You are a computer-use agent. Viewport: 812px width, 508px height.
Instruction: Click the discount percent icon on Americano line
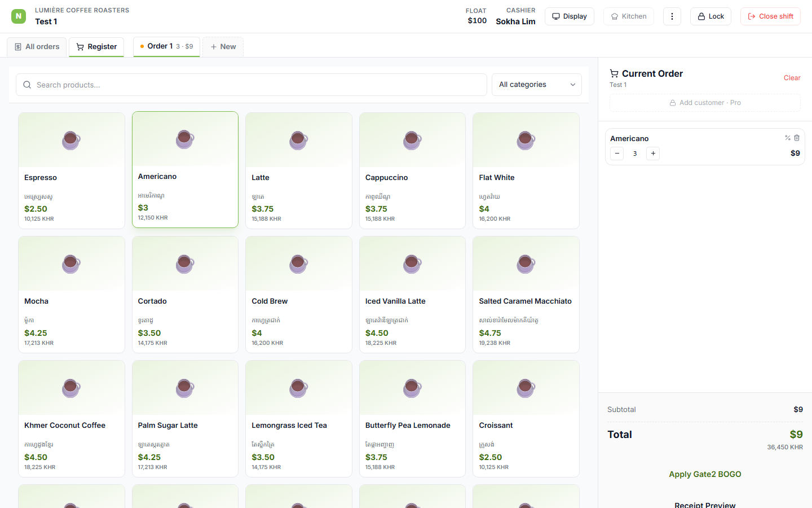click(x=788, y=138)
